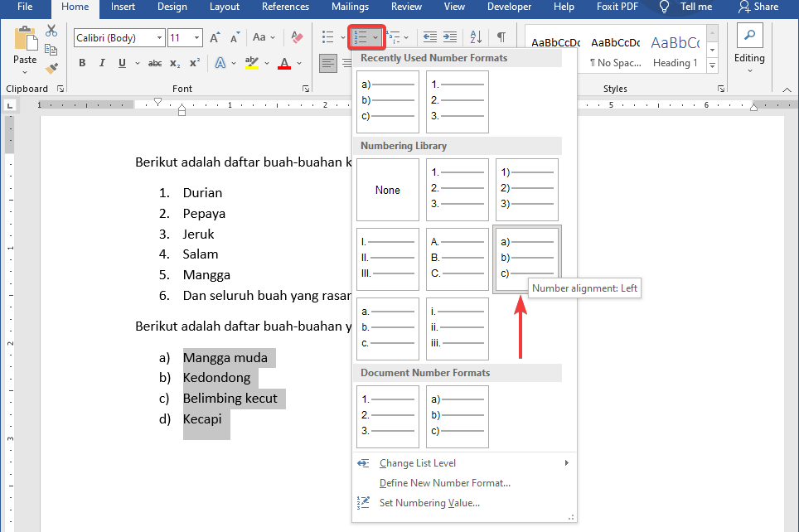Screen dimensions: 799x532
Task: Clear all formatting eraser icon
Action: tap(297, 37)
